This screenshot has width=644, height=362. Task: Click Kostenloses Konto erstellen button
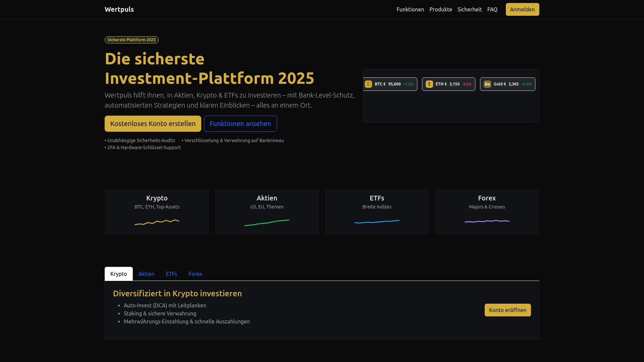point(153,124)
